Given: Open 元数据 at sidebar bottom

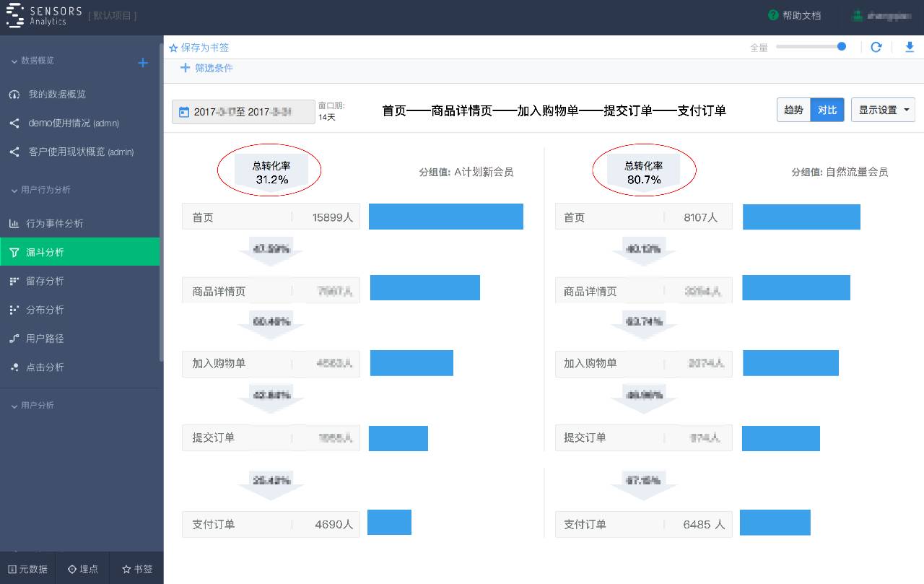Looking at the screenshot, I should (x=27, y=569).
